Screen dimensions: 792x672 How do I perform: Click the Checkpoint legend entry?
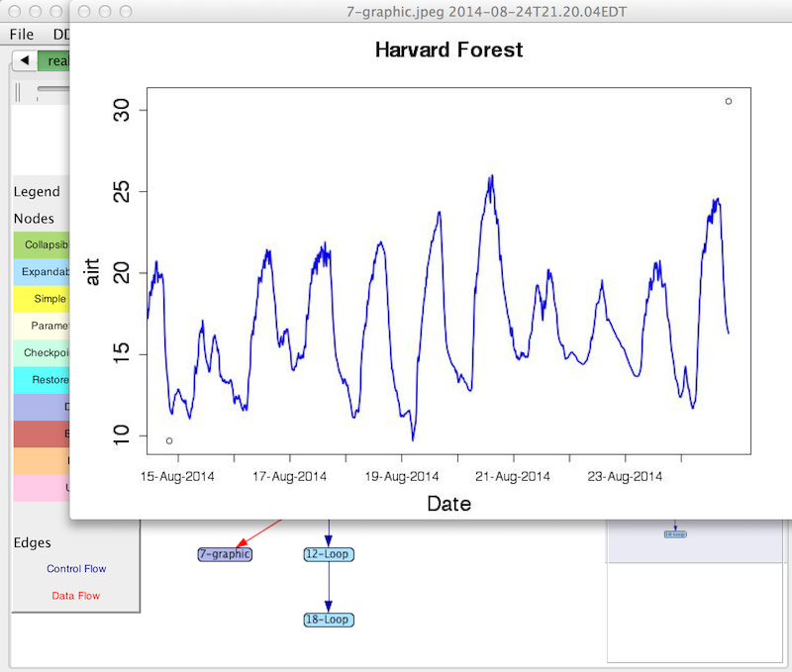(x=42, y=353)
